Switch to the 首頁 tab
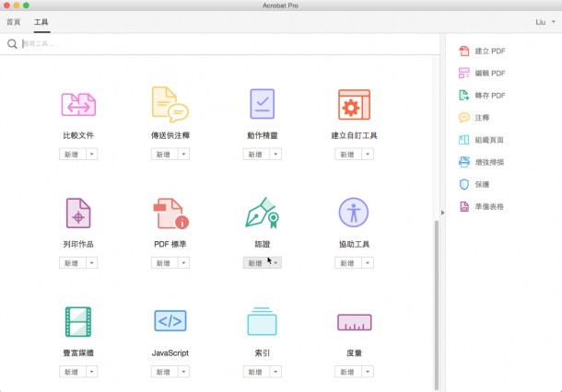The image size is (562, 392). click(14, 21)
